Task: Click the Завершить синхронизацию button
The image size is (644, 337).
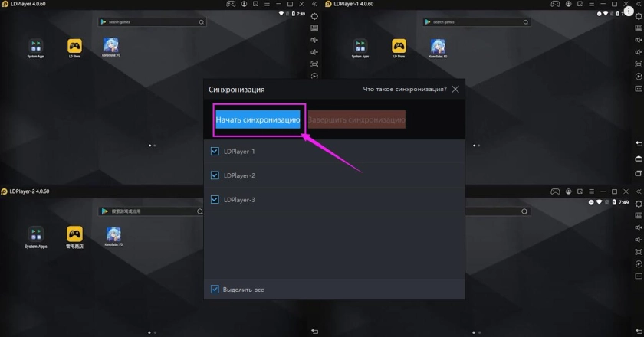Action: pos(356,120)
